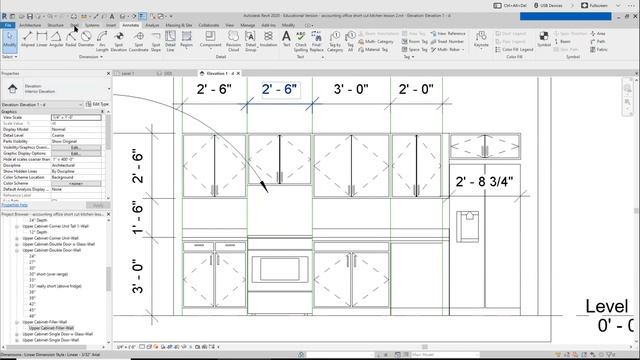Select the Insulation tool
This screenshot has height=360, width=640.
click(x=268, y=40)
